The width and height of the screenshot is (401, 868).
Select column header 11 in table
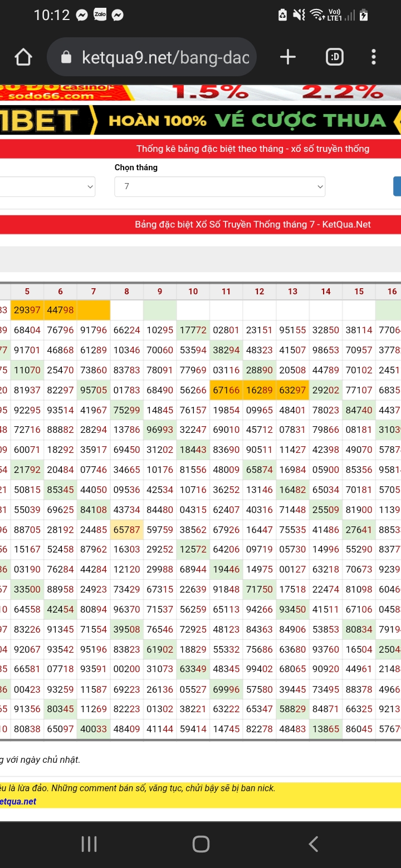226,292
